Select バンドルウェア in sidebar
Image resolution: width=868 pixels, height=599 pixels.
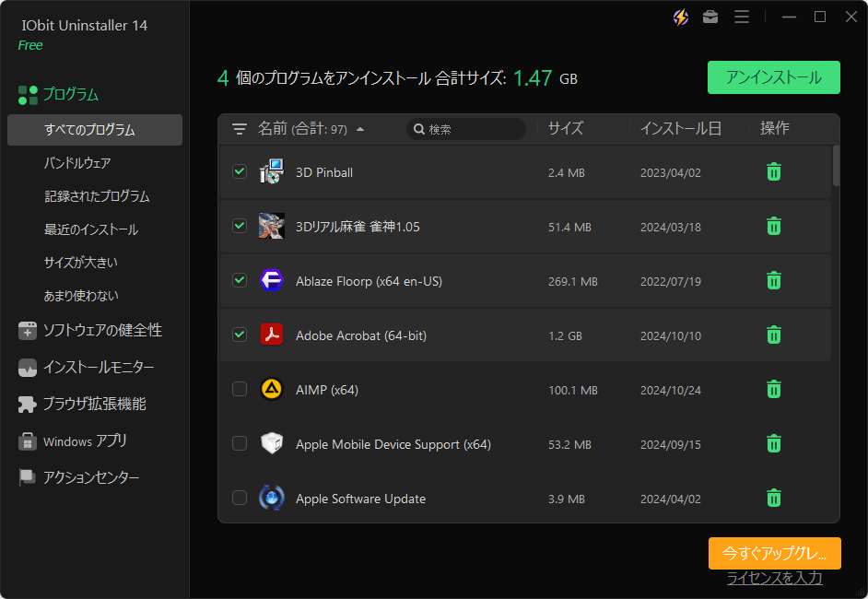tap(77, 163)
